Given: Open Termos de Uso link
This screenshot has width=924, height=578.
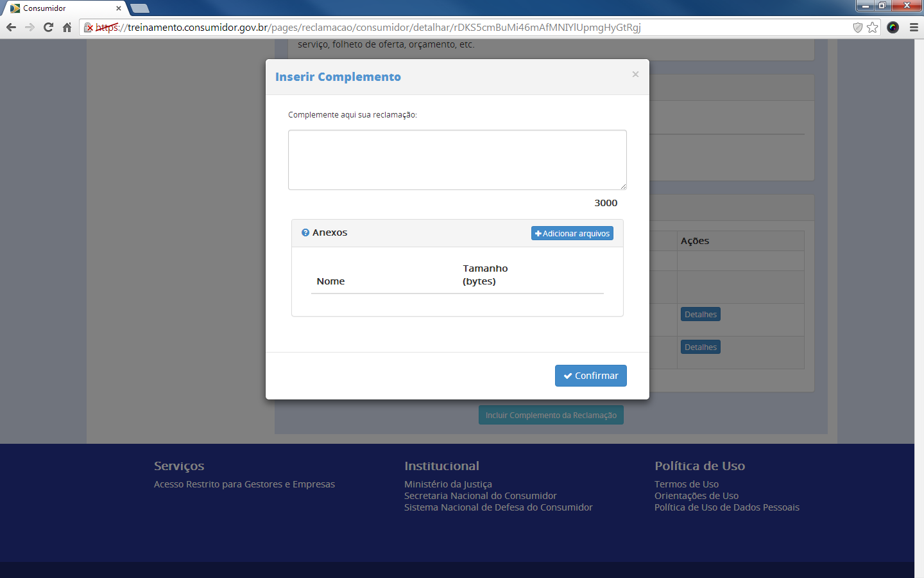Looking at the screenshot, I should 687,484.
